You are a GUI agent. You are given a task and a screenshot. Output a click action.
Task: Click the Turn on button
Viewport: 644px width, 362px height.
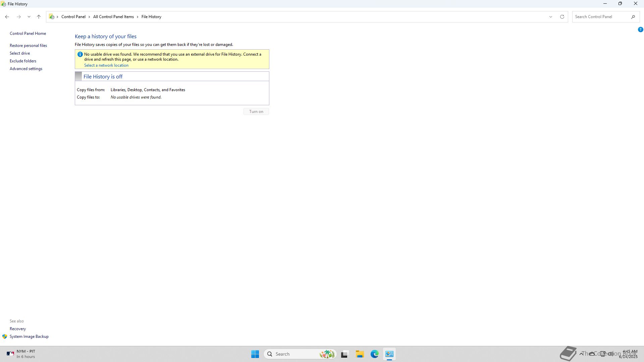click(256, 112)
